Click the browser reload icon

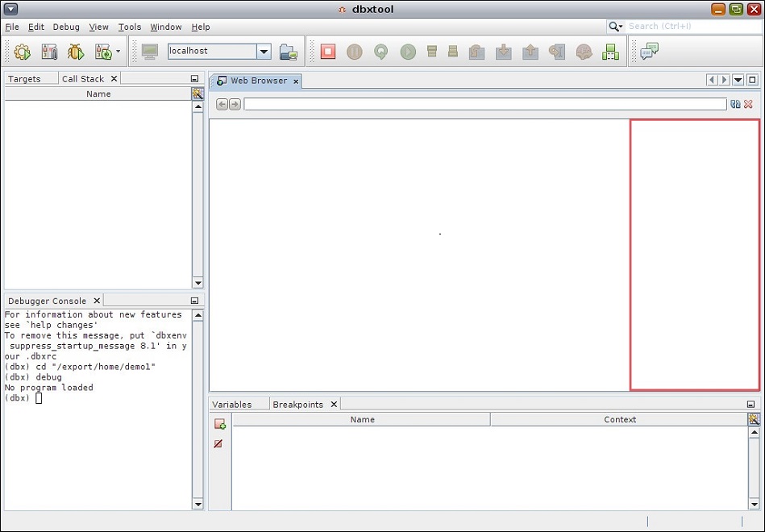(735, 104)
